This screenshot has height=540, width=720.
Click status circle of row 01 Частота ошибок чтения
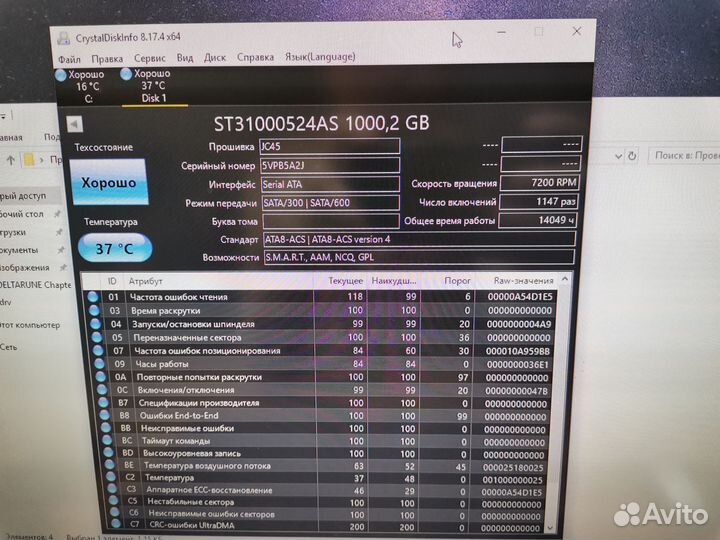click(93, 297)
